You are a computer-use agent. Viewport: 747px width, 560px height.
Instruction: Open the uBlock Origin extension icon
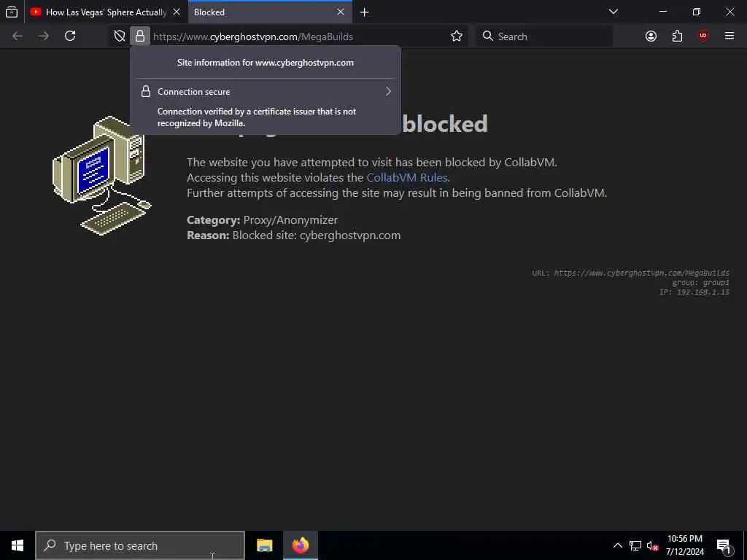pos(703,36)
